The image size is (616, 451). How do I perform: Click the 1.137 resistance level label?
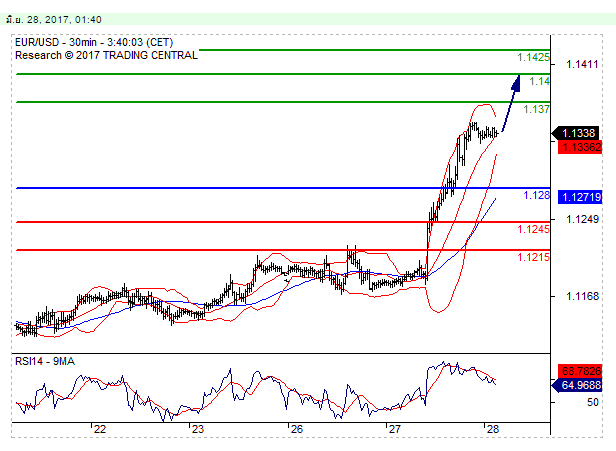[536, 109]
